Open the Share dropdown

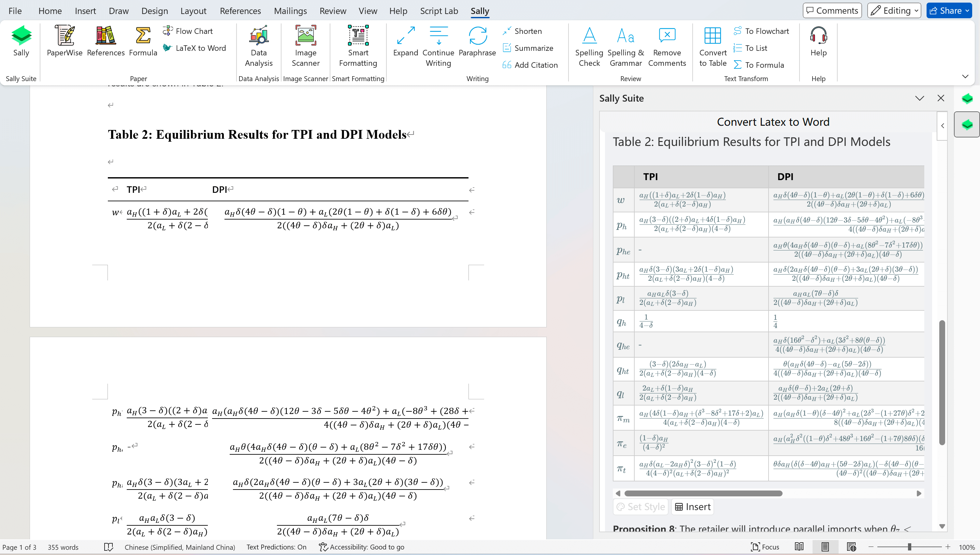(x=949, y=11)
